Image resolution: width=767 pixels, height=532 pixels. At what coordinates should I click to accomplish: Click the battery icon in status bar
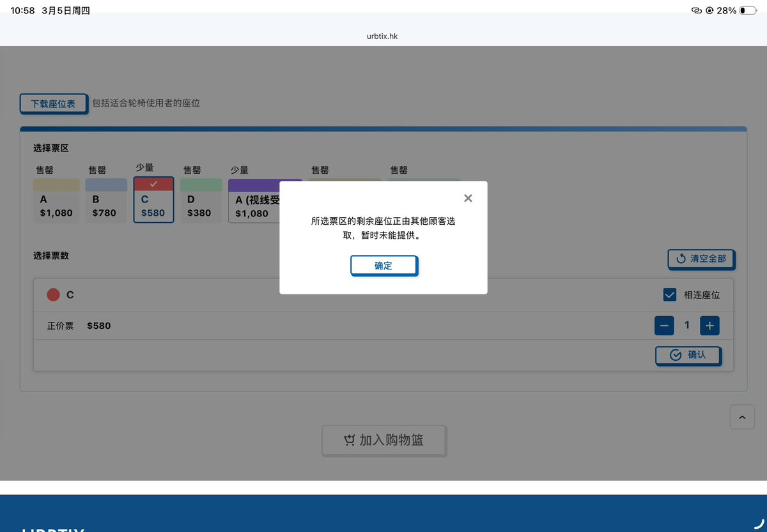747,10
